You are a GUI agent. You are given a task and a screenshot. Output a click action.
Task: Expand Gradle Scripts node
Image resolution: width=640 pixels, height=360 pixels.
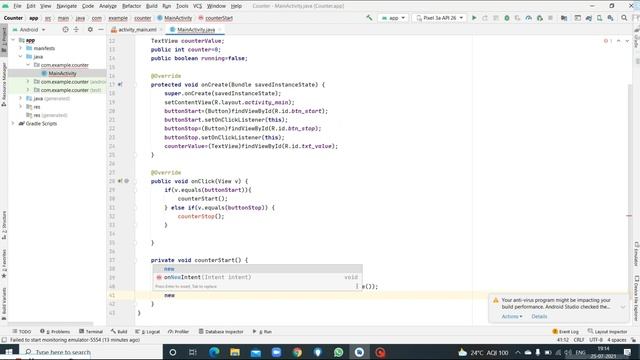click(13, 123)
